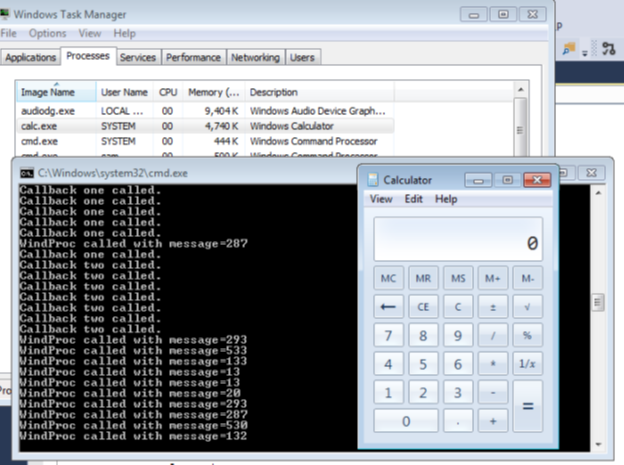Click the Calculator minus key
This screenshot has height=465, width=624.
point(493,393)
